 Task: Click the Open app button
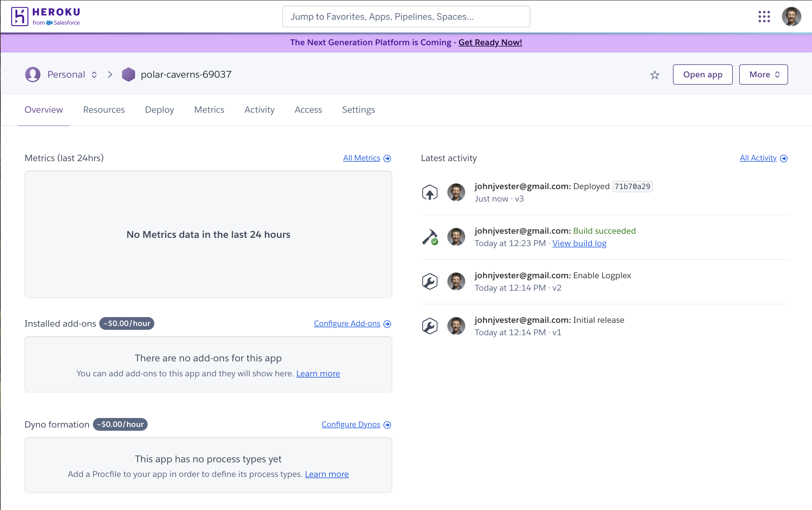coord(702,74)
